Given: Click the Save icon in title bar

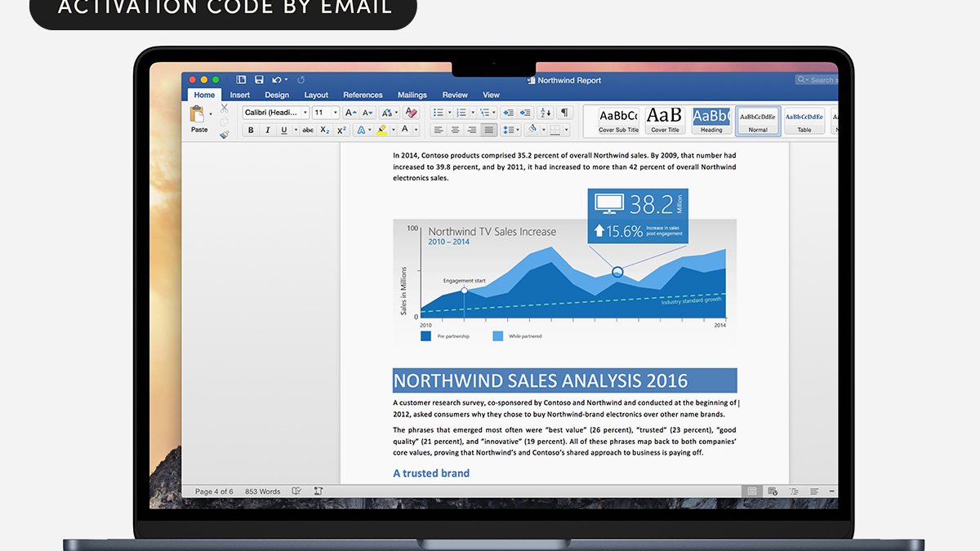Looking at the screenshot, I should tap(259, 80).
